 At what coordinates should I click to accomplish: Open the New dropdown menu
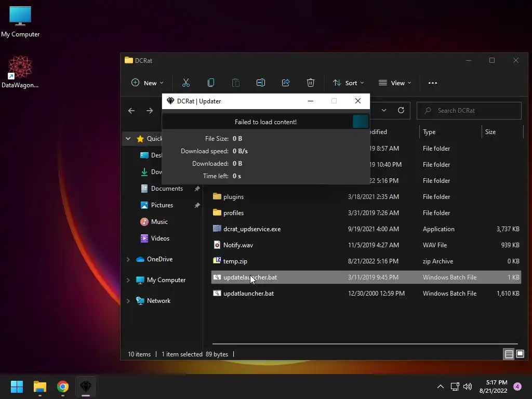pyautogui.click(x=147, y=83)
